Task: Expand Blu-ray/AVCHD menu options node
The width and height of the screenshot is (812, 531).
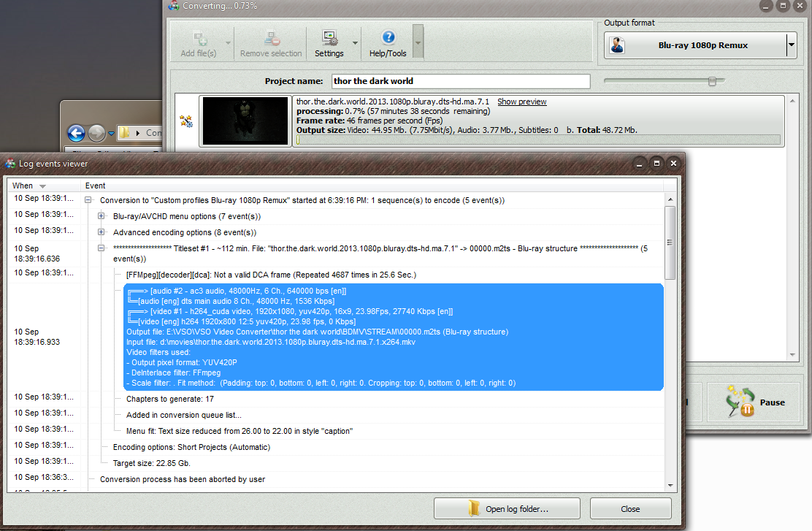Action: (x=101, y=216)
